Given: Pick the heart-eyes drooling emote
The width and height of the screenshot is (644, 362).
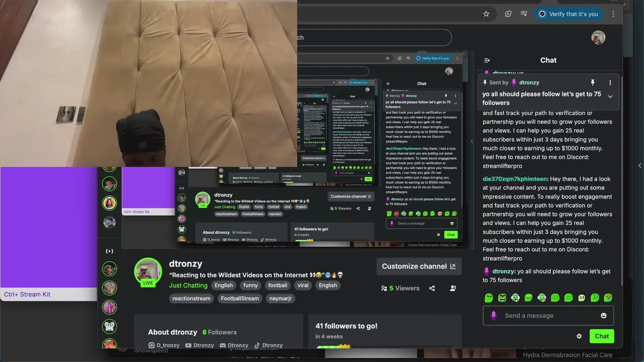Looking at the screenshot, I should (608, 298).
